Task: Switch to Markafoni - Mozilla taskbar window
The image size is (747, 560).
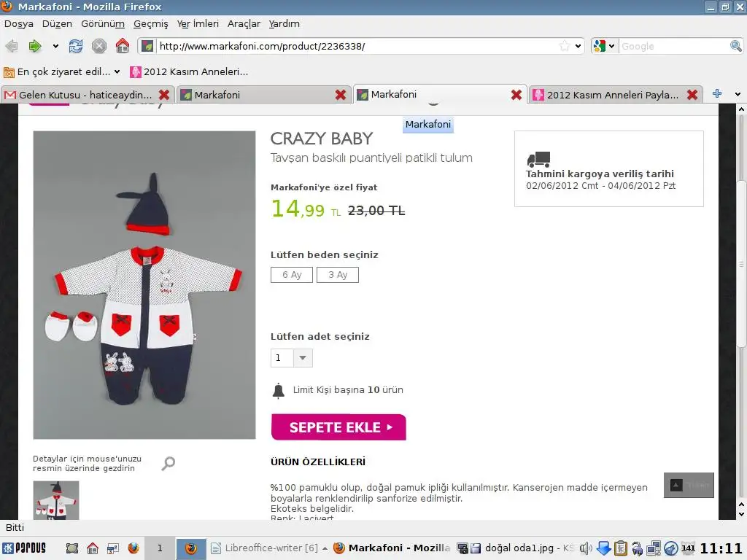Action: click(x=392, y=548)
